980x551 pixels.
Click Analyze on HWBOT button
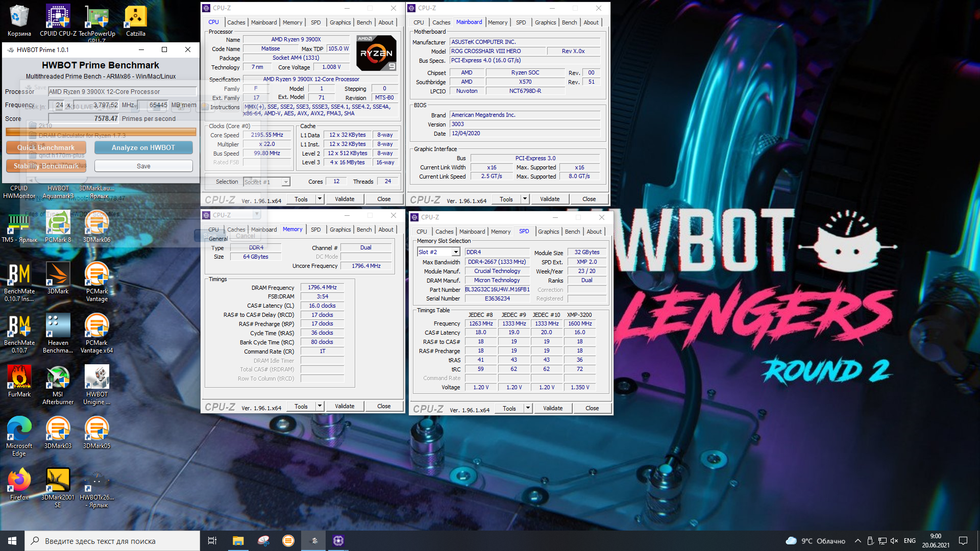[x=143, y=147]
